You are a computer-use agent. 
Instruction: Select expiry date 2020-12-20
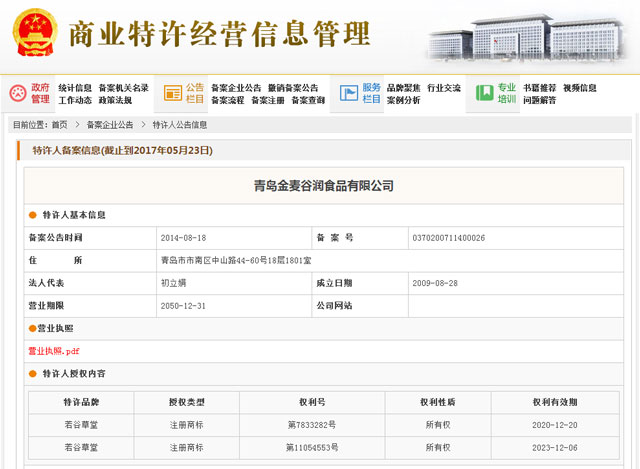point(555,425)
